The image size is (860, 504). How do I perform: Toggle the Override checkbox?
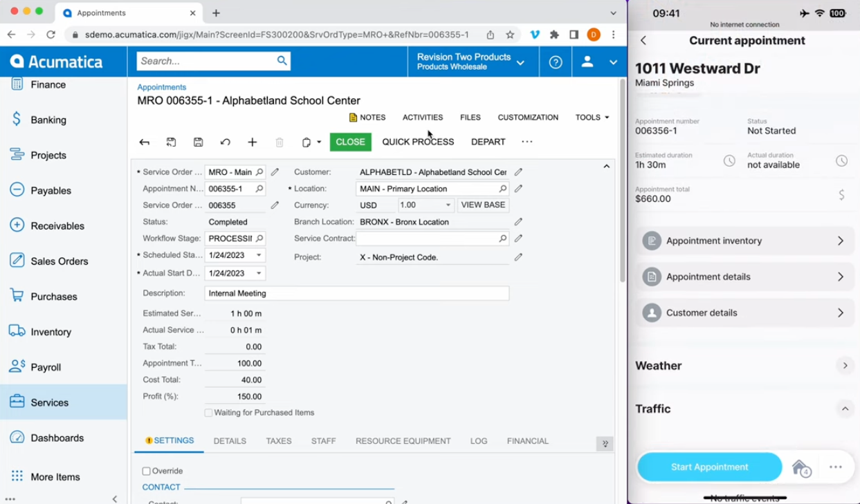pos(146,472)
